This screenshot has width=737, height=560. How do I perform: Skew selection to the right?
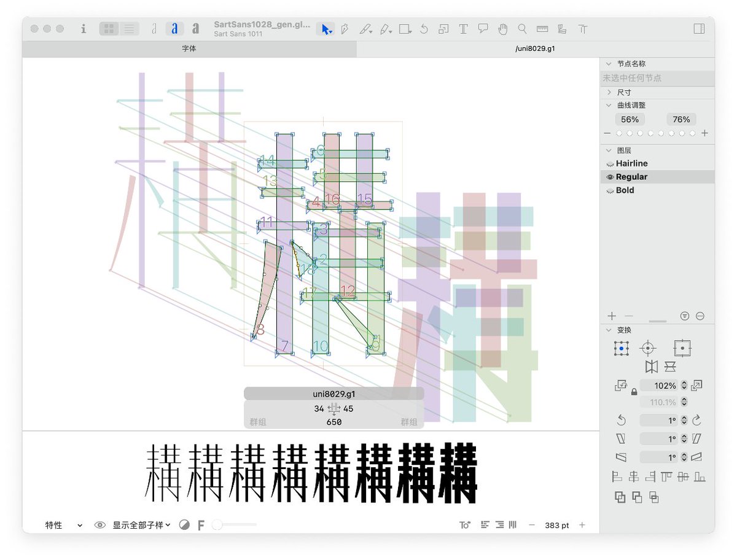coord(696,439)
